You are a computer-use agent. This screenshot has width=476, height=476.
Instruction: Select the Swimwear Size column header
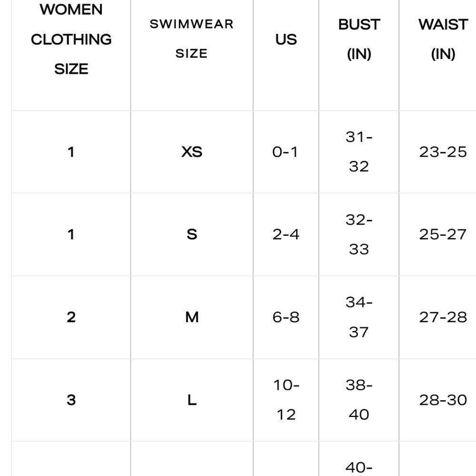click(191, 39)
